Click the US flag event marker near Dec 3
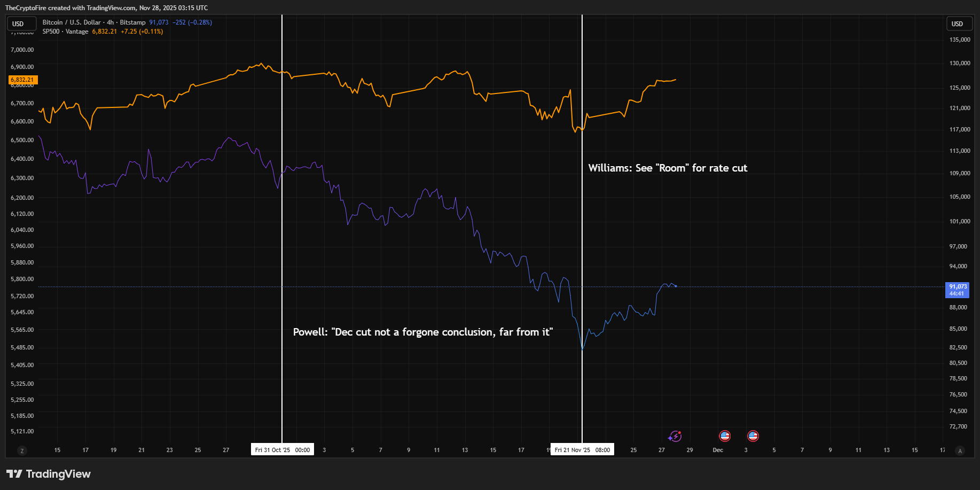980x490 pixels. (x=752, y=436)
